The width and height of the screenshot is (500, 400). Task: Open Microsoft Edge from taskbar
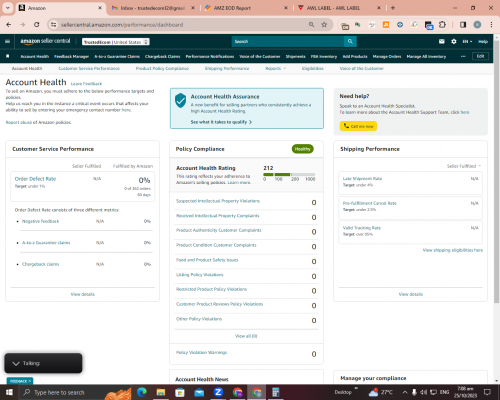(142, 392)
